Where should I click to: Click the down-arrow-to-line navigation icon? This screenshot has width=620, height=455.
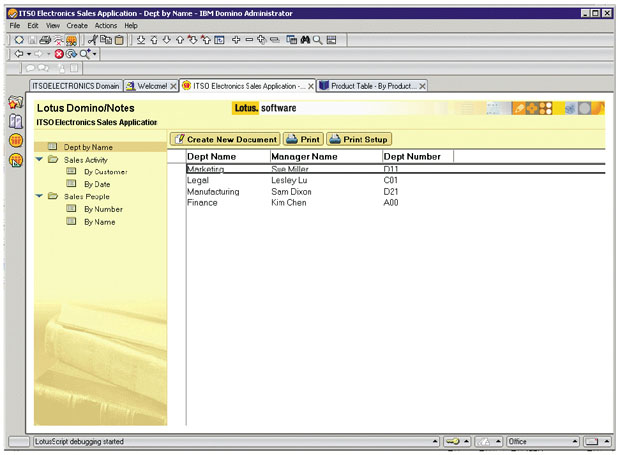point(141,40)
